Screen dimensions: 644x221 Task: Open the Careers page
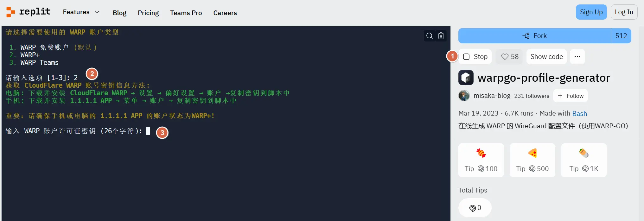point(225,13)
